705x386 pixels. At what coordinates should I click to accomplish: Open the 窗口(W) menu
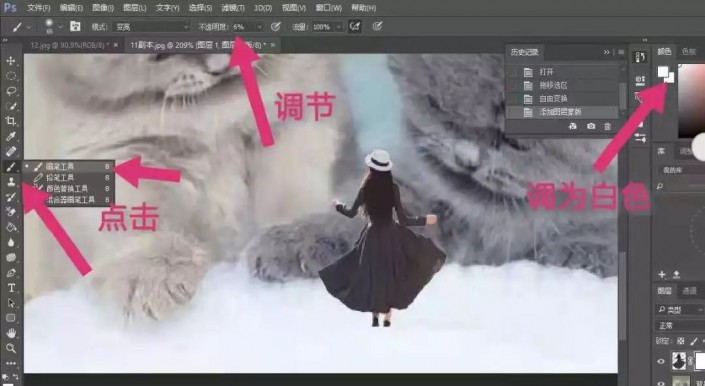pos(328,8)
